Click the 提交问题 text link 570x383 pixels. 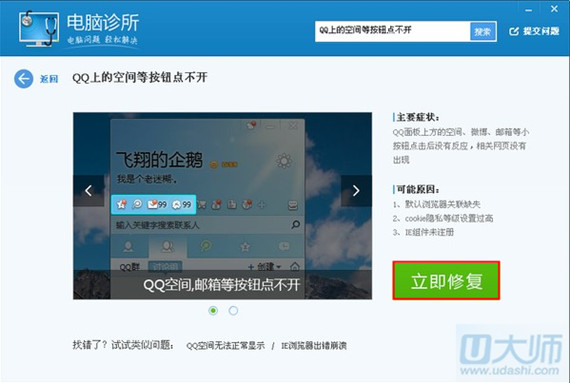pos(541,31)
